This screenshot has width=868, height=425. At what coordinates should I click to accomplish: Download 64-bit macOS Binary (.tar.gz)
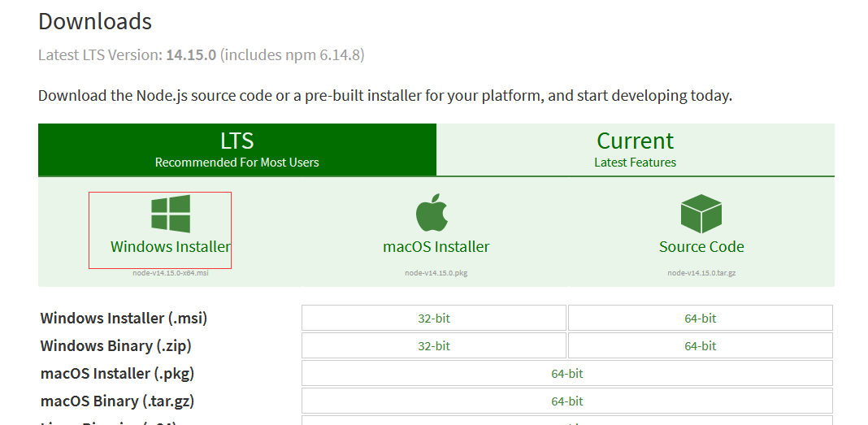click(566, 401)
